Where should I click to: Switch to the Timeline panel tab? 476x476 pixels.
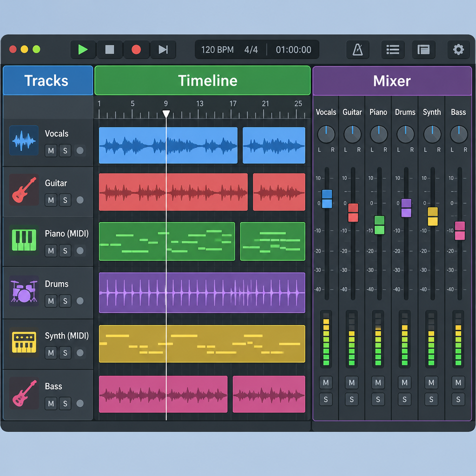point(203,80)
